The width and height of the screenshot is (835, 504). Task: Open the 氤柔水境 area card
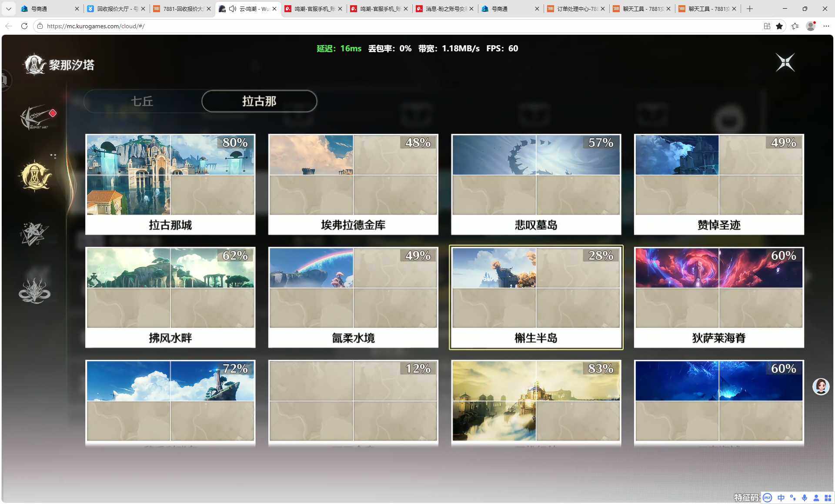click(353, 297)
